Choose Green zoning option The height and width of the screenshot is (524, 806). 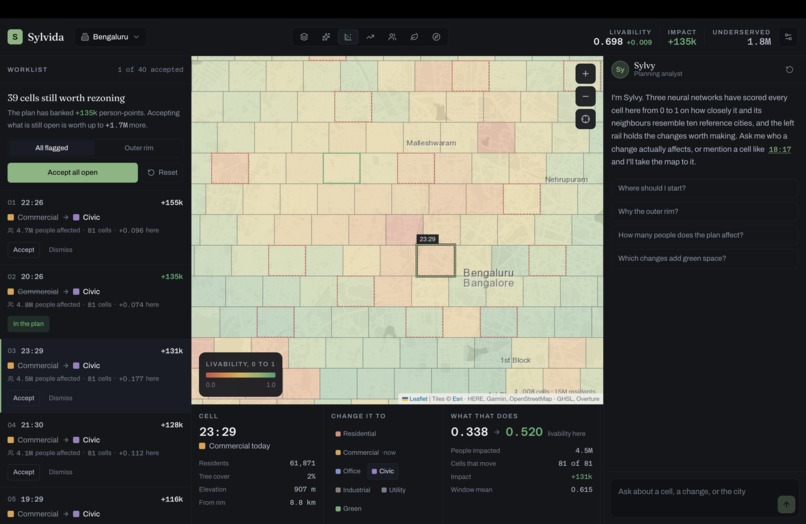[x=349, y=509]
